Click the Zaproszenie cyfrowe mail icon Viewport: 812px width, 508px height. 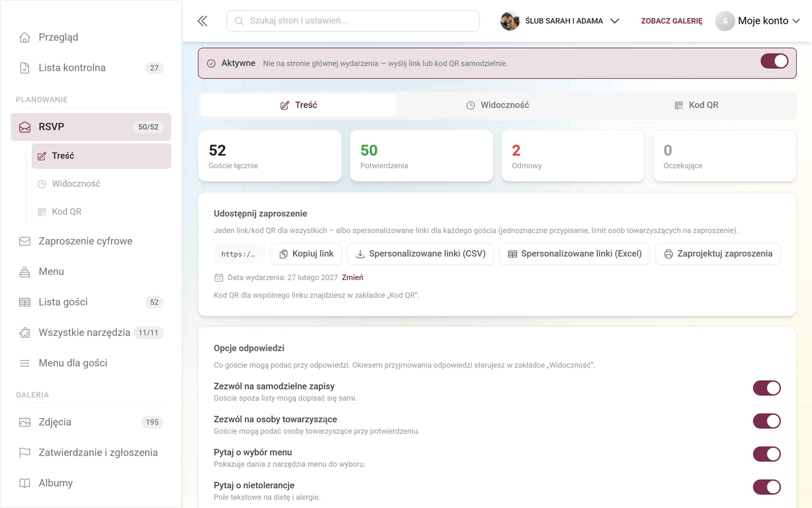(25, 241)
